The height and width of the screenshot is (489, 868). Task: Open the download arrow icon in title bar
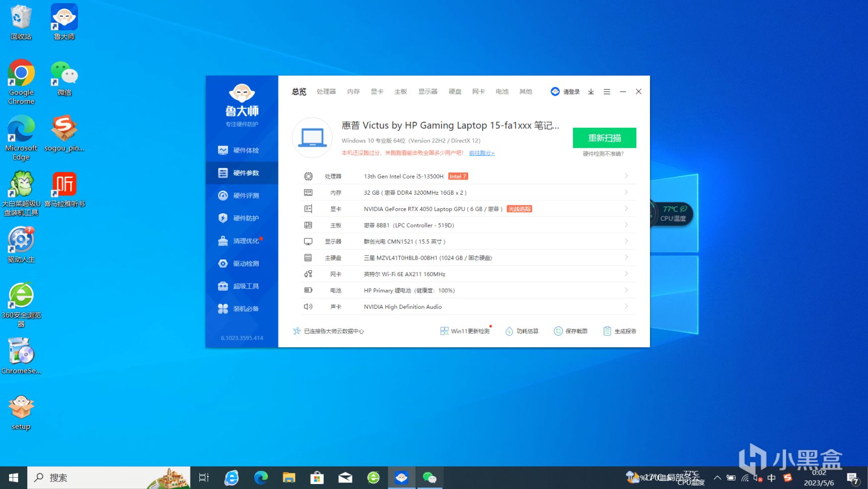pyautogui.click(x=591, y=92)
